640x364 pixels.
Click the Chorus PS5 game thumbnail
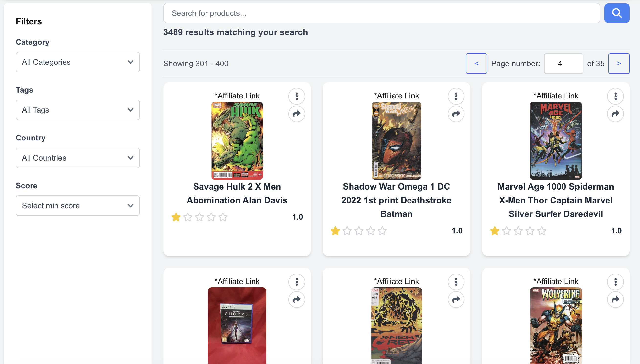[x=237, y=325]
